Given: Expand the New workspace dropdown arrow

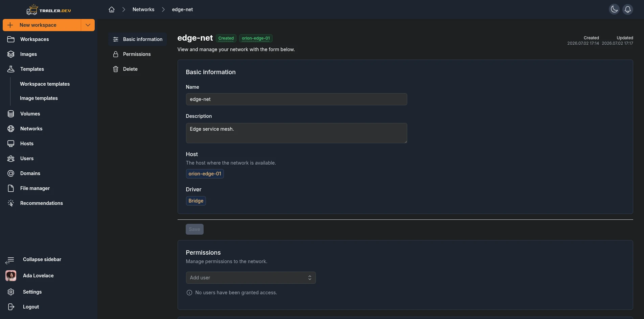Looking at the screenshot, I should click(x=88, y=25).
